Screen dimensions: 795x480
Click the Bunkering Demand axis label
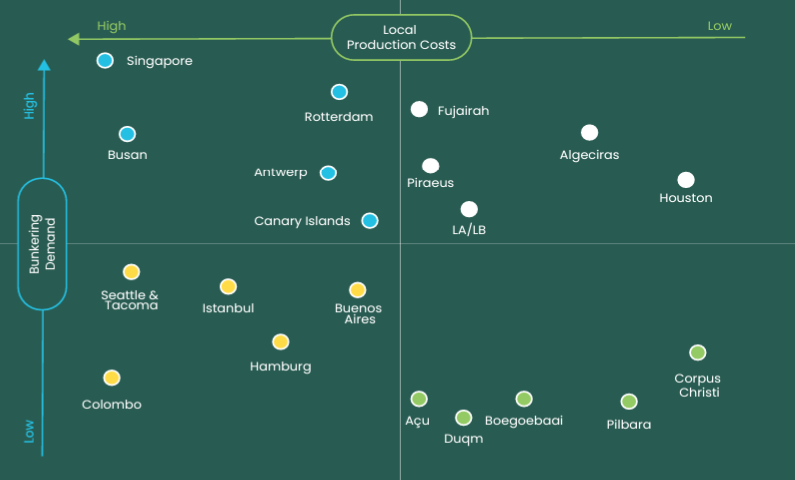(x=42, y=244)
